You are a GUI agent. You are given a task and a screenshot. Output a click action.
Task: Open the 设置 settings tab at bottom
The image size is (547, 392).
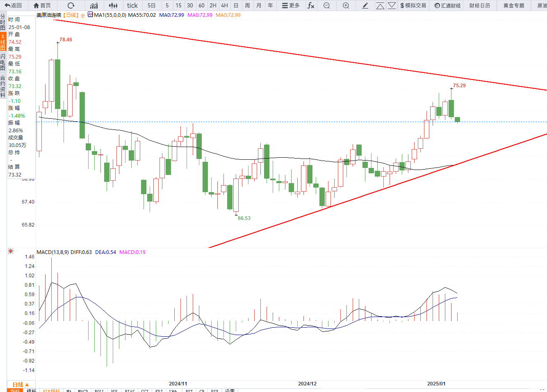230,390
